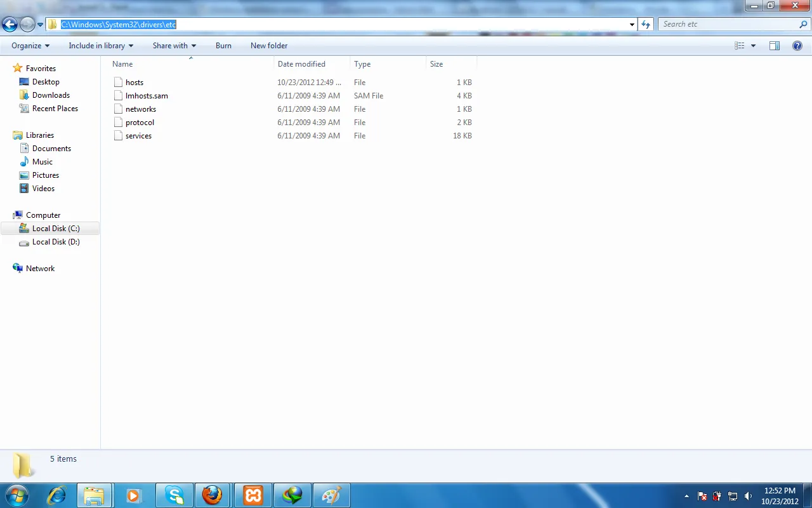Click the Action Center flag icon
The image size is (812, 508).
click(x=703, y=496)
